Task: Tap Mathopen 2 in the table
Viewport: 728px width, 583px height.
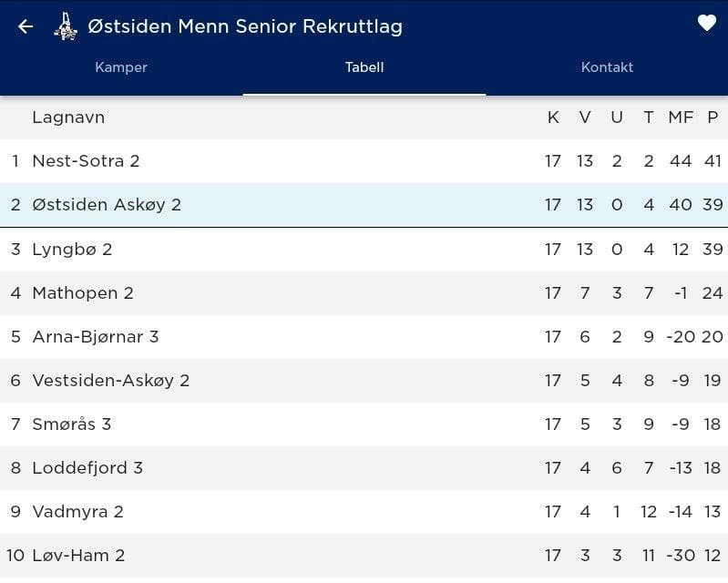Action: [x=83, y=292]
